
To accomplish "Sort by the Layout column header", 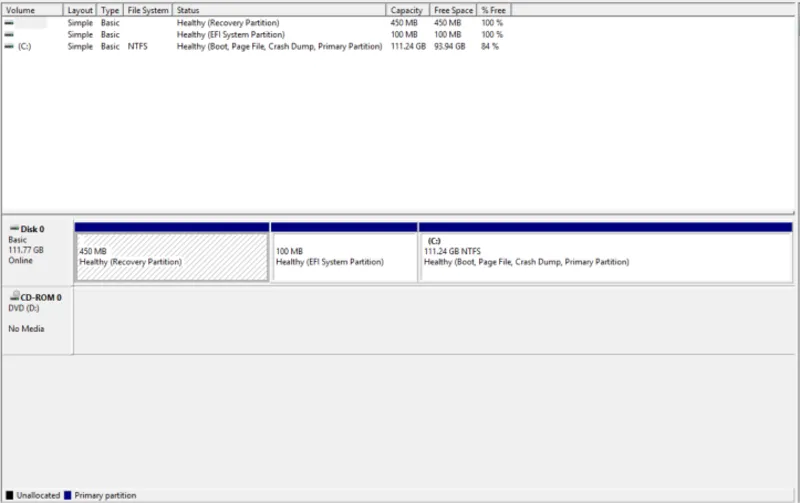I will point(80,10).
